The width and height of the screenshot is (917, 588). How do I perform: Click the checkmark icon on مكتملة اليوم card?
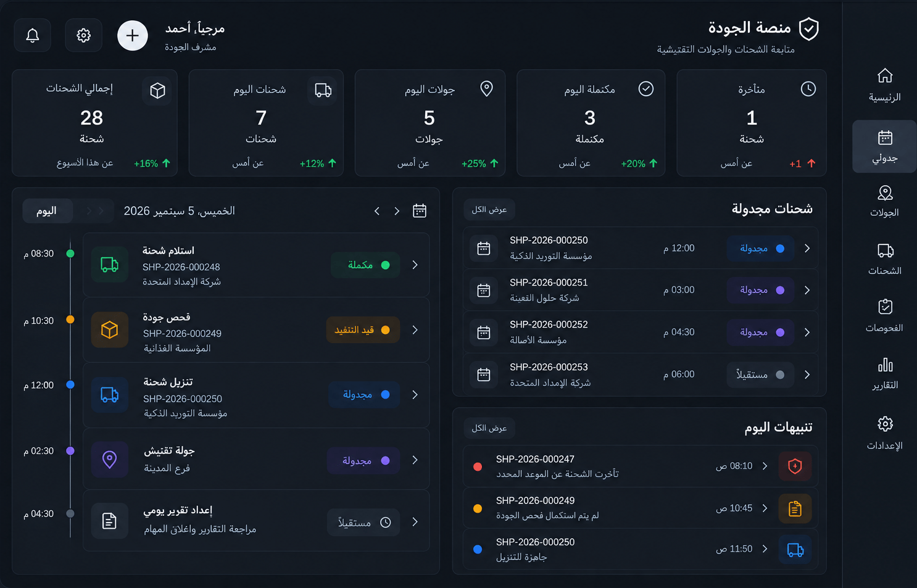click(646, 89)
